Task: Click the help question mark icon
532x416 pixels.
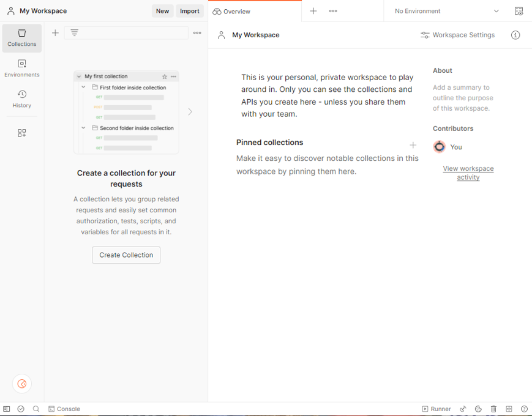Action: 524,409
